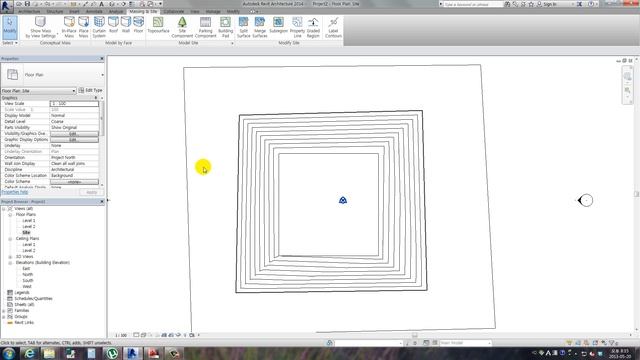Open Internet Explorer from the taskbar
Viewport: 640px width, 360px height.
[29, 353]
